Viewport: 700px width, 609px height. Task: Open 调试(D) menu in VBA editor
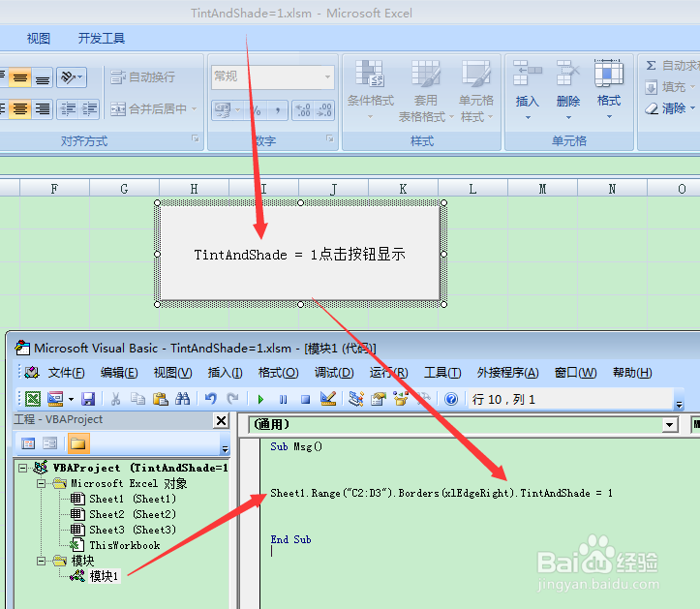click(x=334, y=373)
